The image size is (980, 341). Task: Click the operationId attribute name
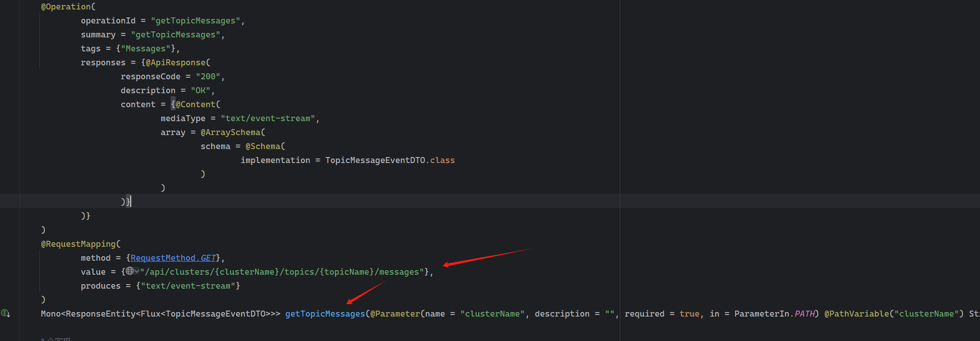coord(108,20)
